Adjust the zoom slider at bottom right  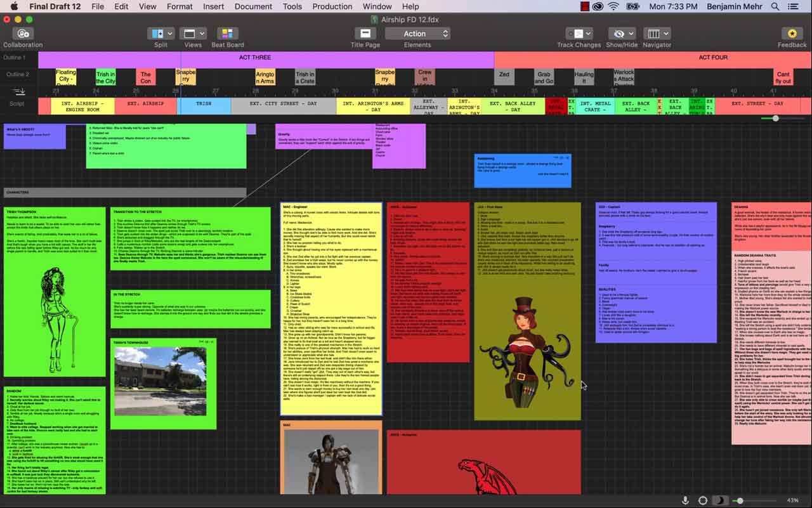coord(740,500)
